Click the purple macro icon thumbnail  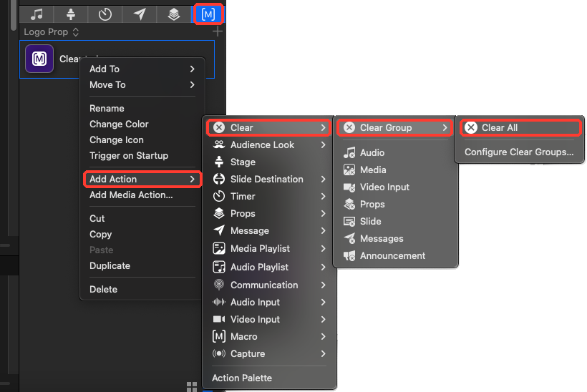(x=39, y=59)
